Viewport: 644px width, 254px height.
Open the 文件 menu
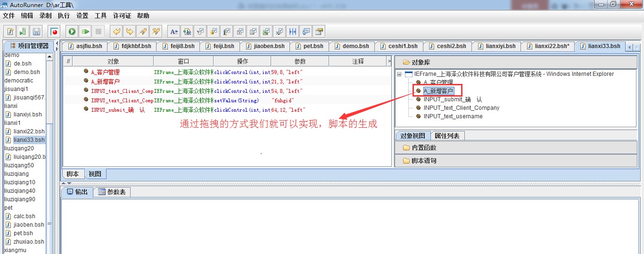click(9, 16)
